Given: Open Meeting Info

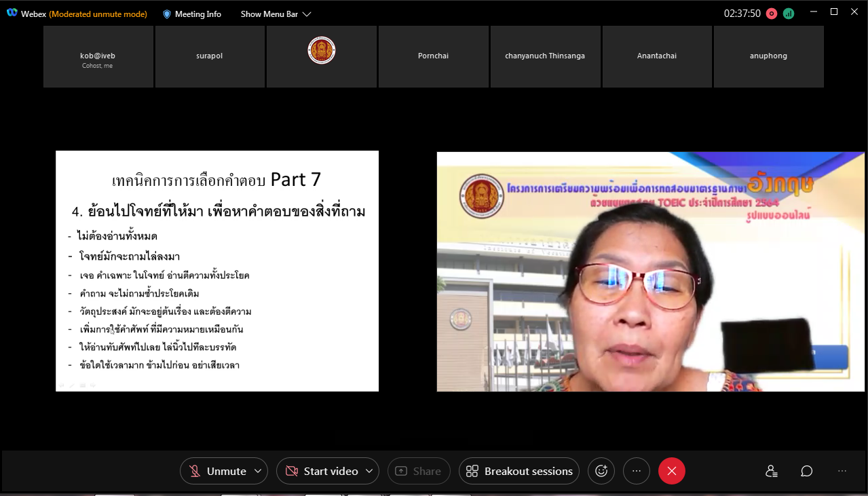Looking at the screenshot, I should (192, 14).
